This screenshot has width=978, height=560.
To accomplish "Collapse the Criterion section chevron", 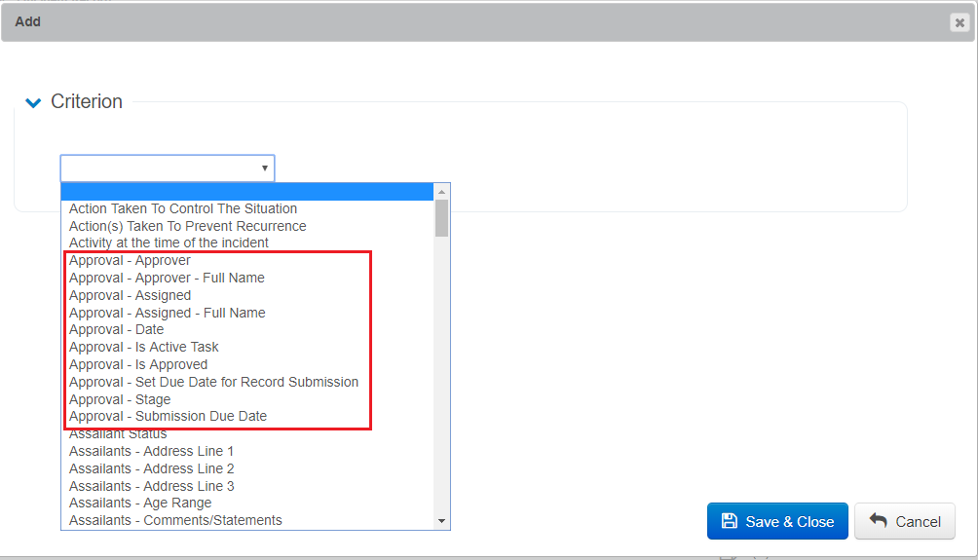I will tap(33, 102).
